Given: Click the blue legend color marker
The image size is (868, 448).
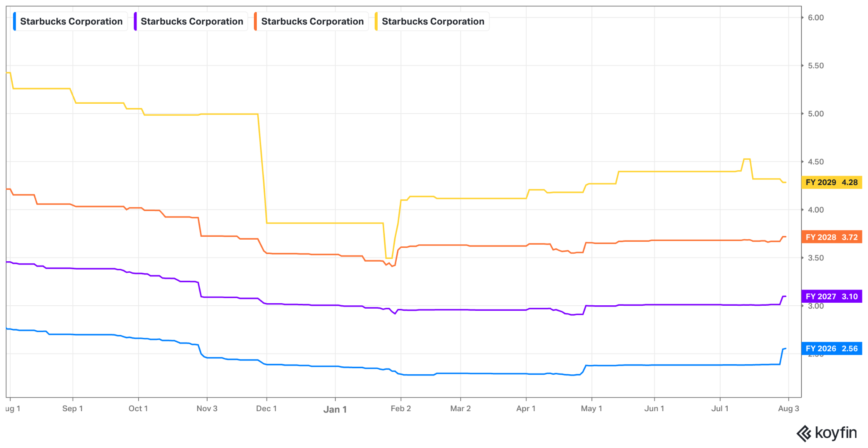Looking at the screenshot, I should click(15, 22).
